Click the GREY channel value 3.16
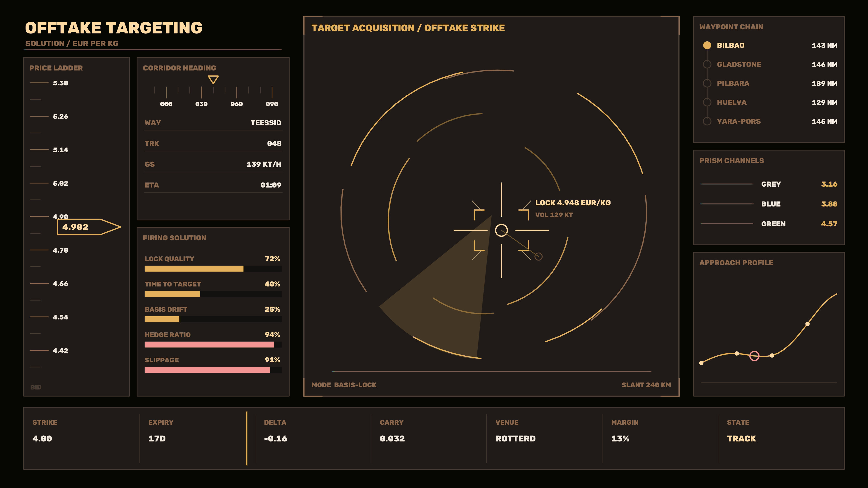Screen dimensions: 868x488 [829, 184]
